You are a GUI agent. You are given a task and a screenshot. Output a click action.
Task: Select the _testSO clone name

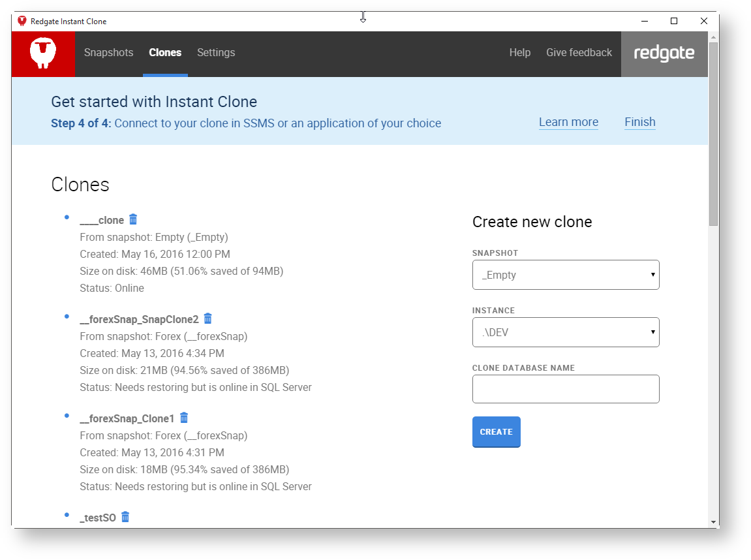tap(98, 518)
